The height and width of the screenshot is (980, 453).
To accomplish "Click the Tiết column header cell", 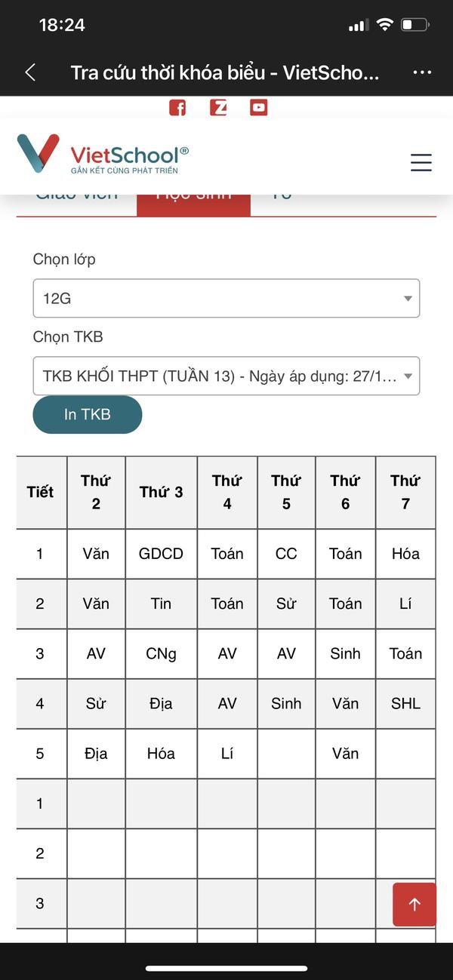I will tap(41, 492).
